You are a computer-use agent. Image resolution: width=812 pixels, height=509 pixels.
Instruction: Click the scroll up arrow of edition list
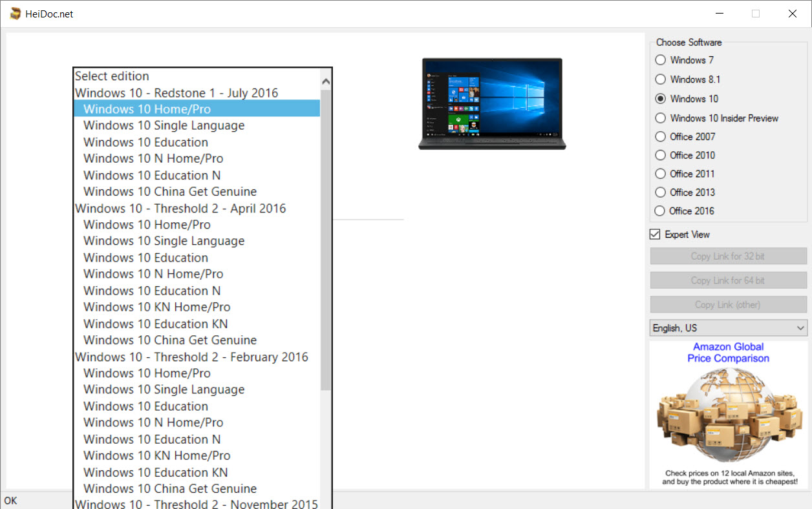[x=326, y=81]
